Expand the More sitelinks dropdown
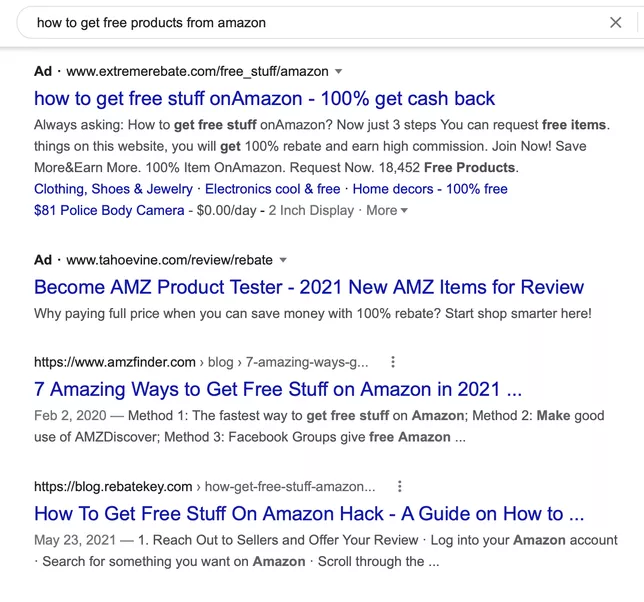 pyautogui.click(x=386, y=210)
